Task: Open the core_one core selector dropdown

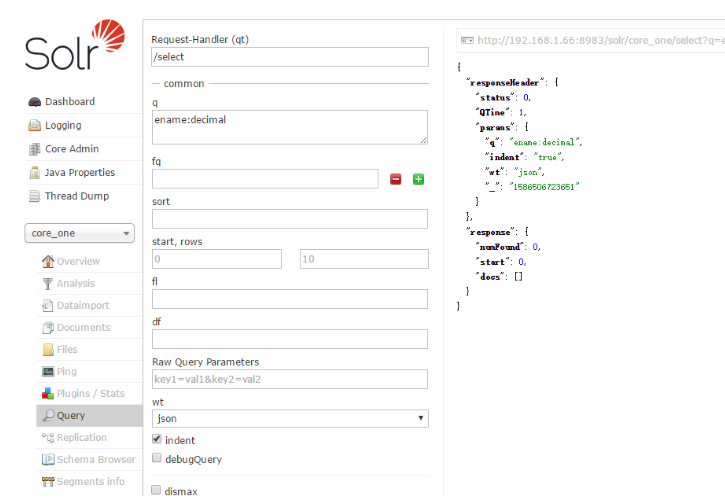Action: pos(79,233)
